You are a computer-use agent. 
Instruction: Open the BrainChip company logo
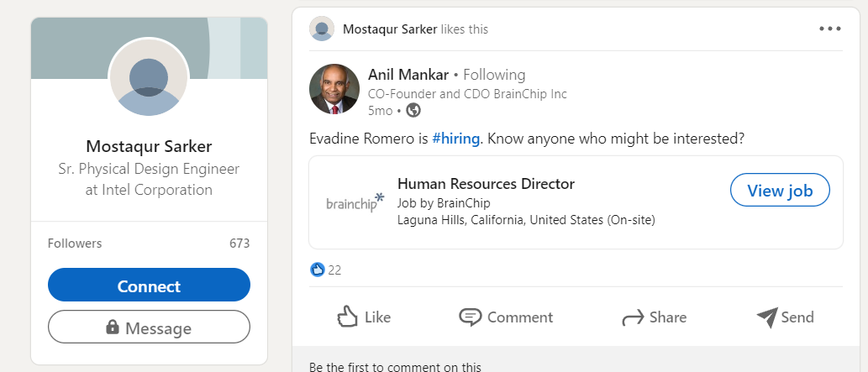(x=355, y=202)
